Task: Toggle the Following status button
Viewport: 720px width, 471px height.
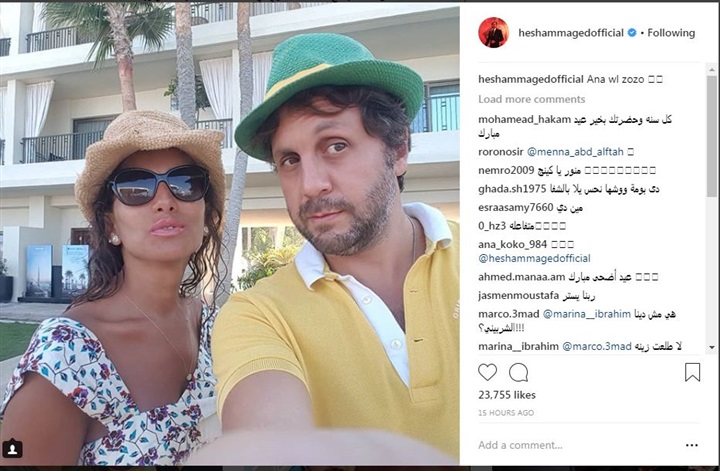Action: (x=671, y=33)
